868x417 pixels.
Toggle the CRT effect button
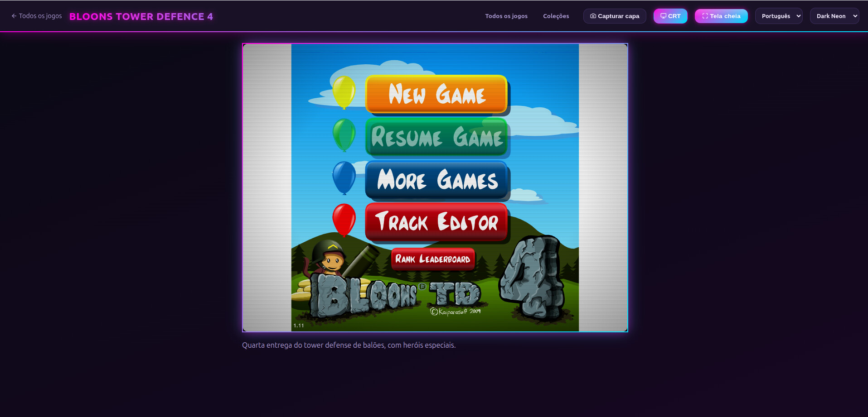[x=670, y=16]
